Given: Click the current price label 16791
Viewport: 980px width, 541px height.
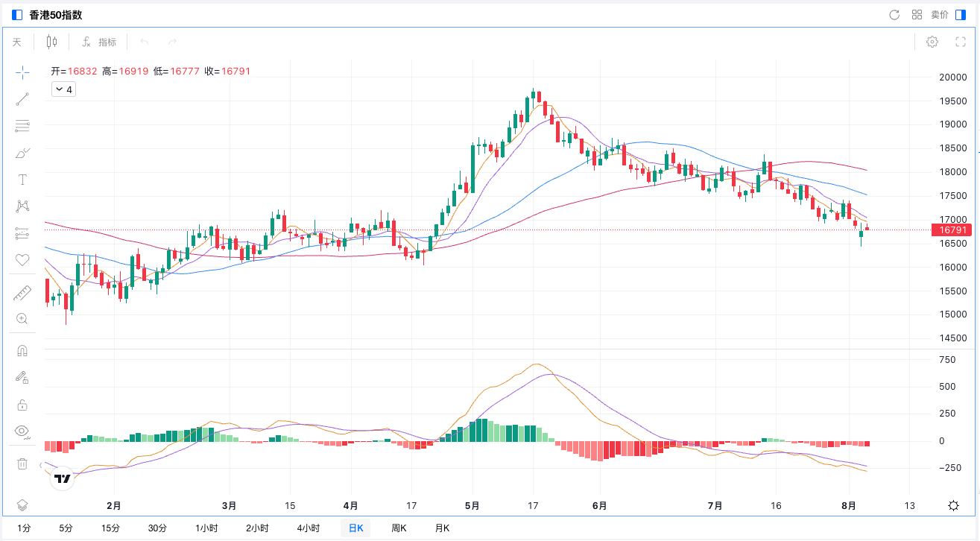Looking at the screenshot, I should point(951,230).
